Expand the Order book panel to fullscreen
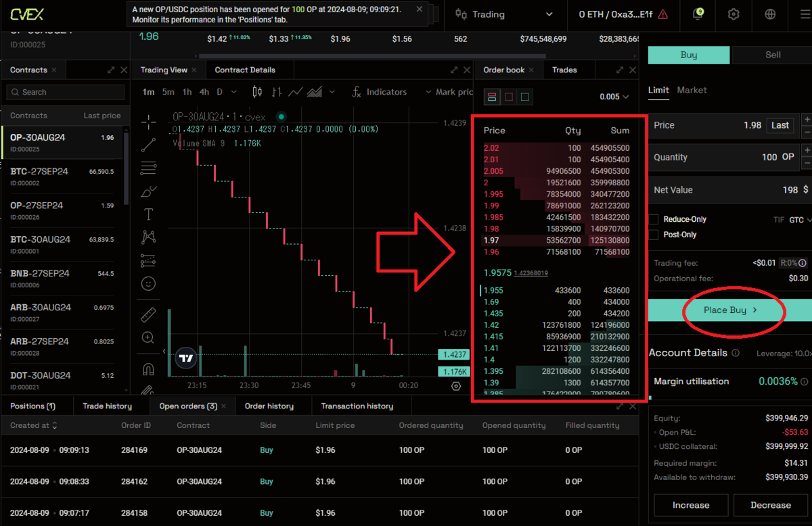Image resolution: width=812 pixels, height=526 pixels. pos(620,70)
